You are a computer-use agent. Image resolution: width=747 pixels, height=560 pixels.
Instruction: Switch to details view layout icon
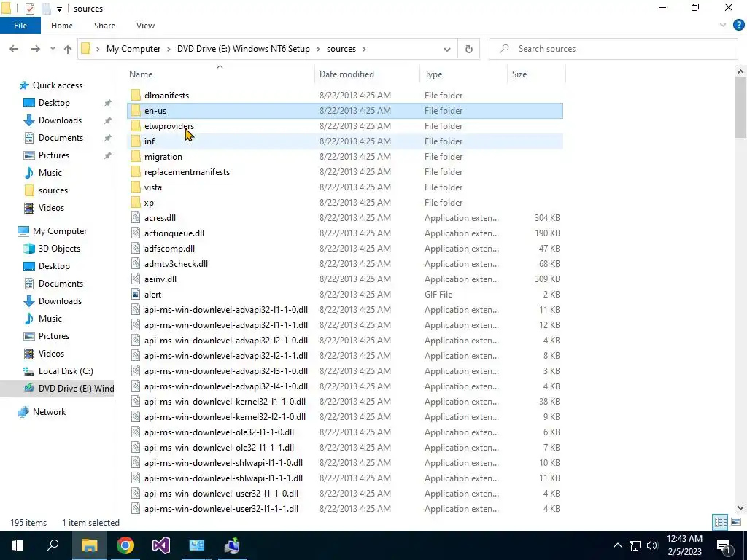coord(720,522)
